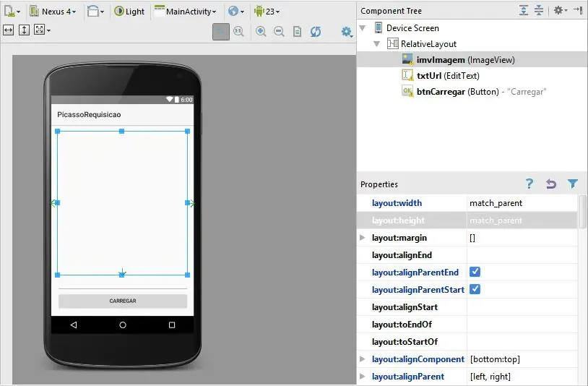Open the MainActivity association dropdown
Image resolution: width=588 pixels, height=386 pixels.
coord(185,12)
